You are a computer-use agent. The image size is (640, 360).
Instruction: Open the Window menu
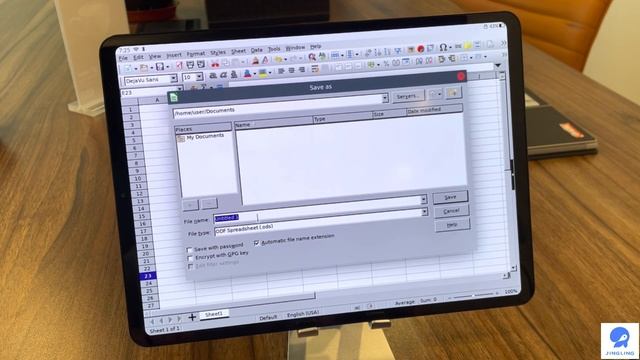coord(295,47)
